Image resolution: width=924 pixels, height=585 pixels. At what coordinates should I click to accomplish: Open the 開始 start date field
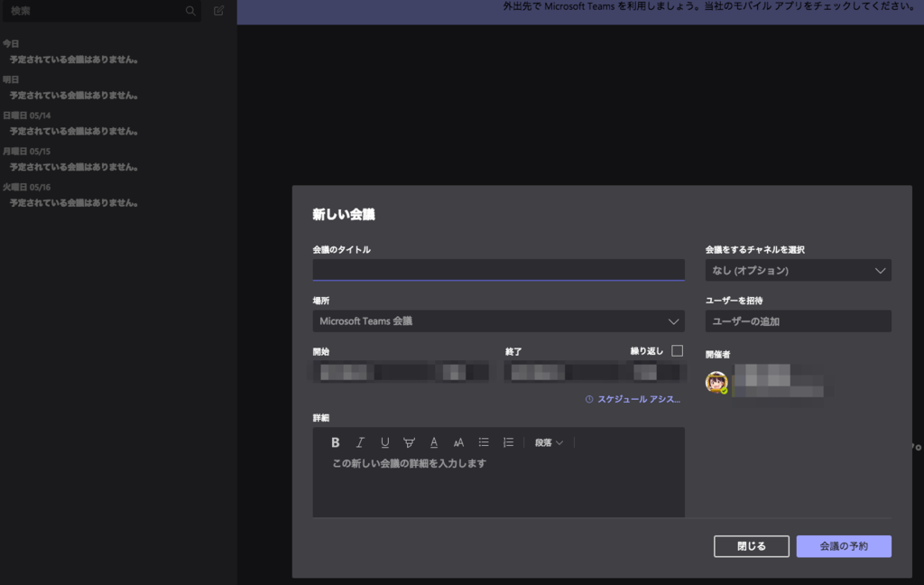pos(401,372)
